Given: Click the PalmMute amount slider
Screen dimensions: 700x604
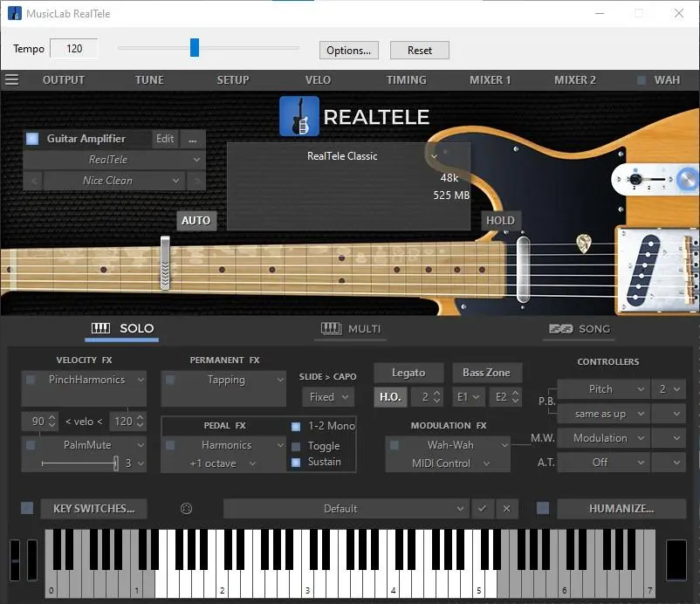Looking at the screenshot, I should click(79, 463).
